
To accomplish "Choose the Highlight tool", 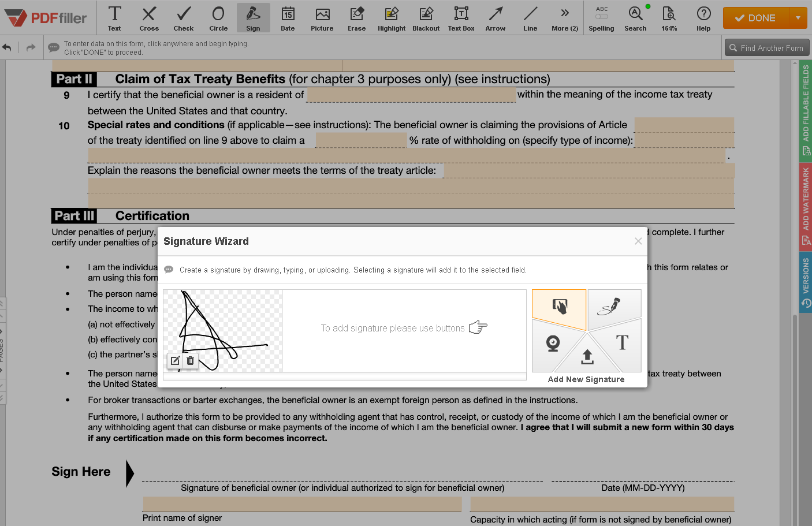I will [x=391, y=18].
